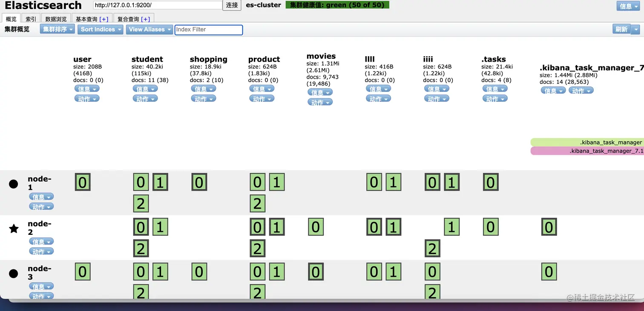Open the View Aliases dropdown
Screen dimensions: 644x311
click(x=149, y=29)
